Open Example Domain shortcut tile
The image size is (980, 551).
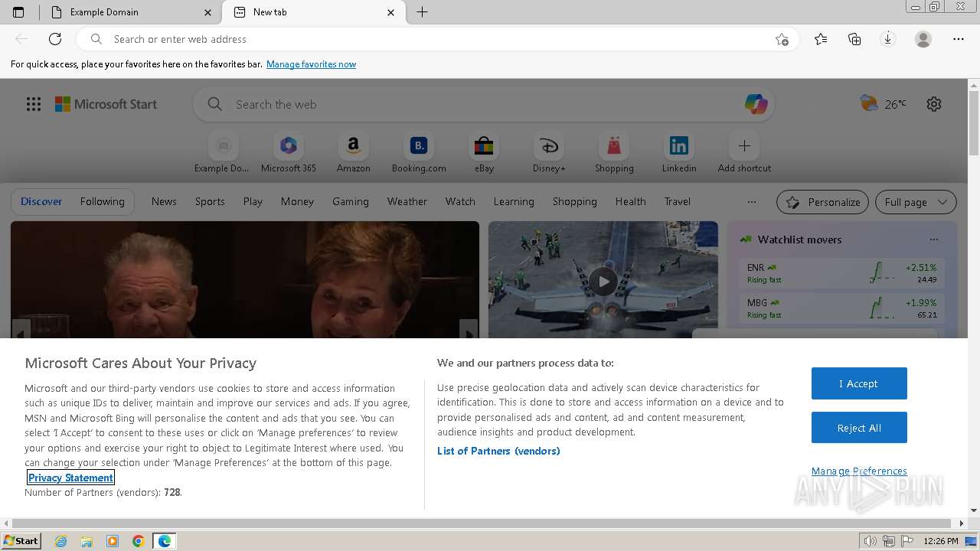tap(222, 152)
